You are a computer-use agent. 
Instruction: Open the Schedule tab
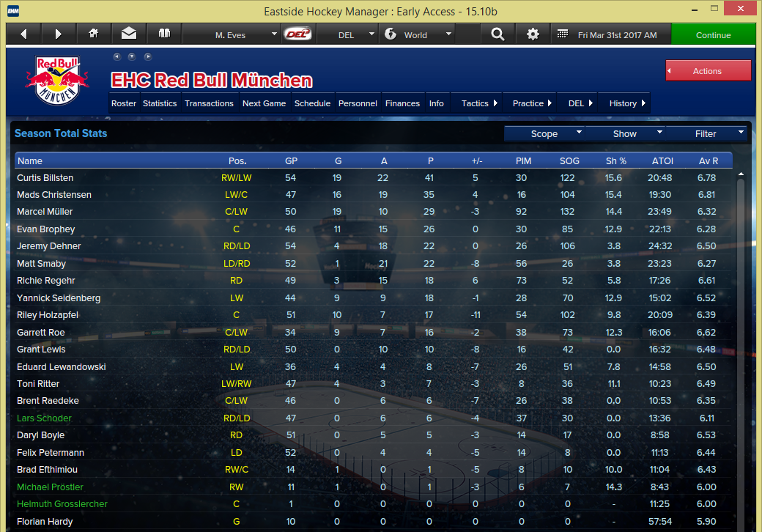[312, 103]
